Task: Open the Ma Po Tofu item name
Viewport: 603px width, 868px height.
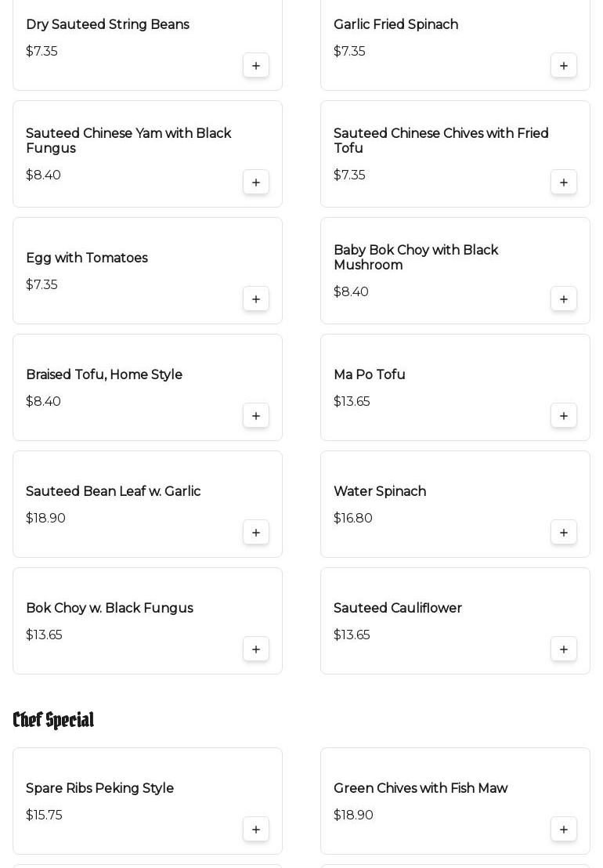Action: (x=370, y=375)
